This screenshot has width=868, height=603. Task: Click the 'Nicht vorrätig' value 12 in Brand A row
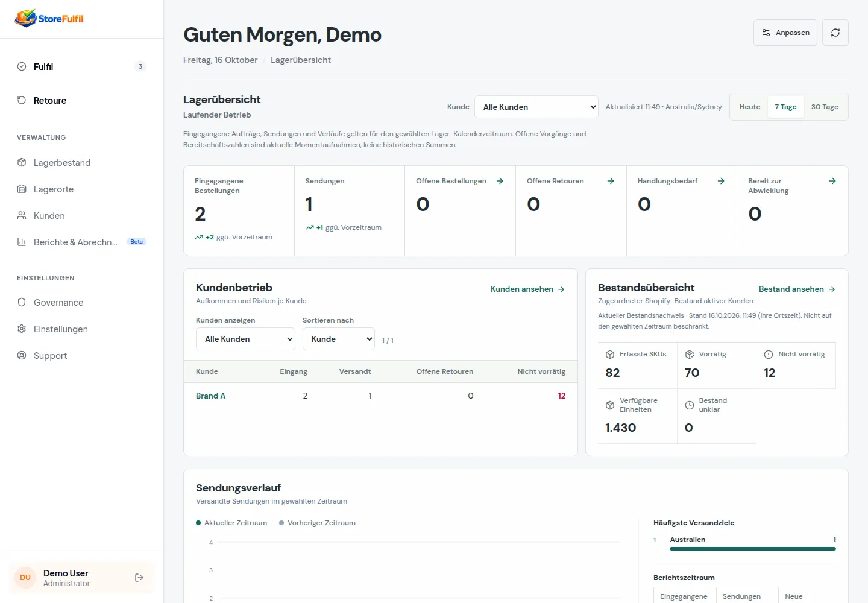click(x=562, y=396)
